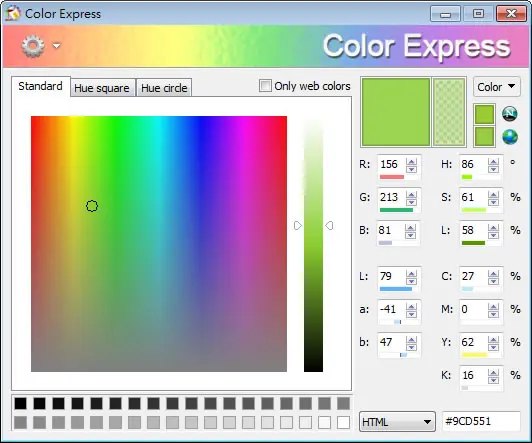Screen dimensions: 532x443
Task: Click the #9CD551 hex code field
Action: coord(481,422)
